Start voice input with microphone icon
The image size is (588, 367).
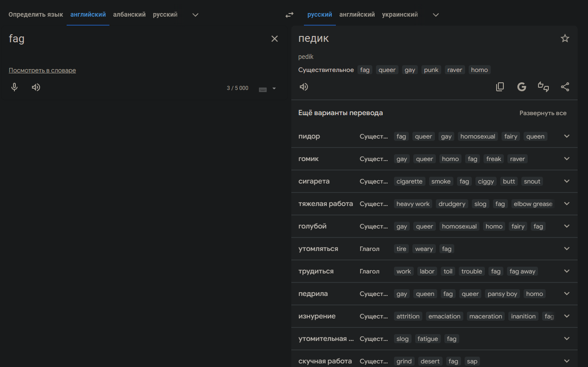[x=14, y=87]
